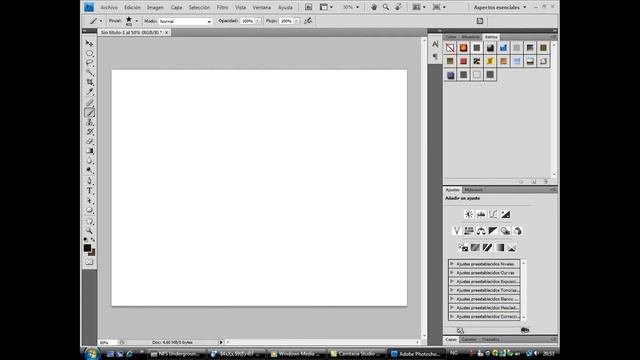Expand the Blanco adjustment presets

(452, 299)
